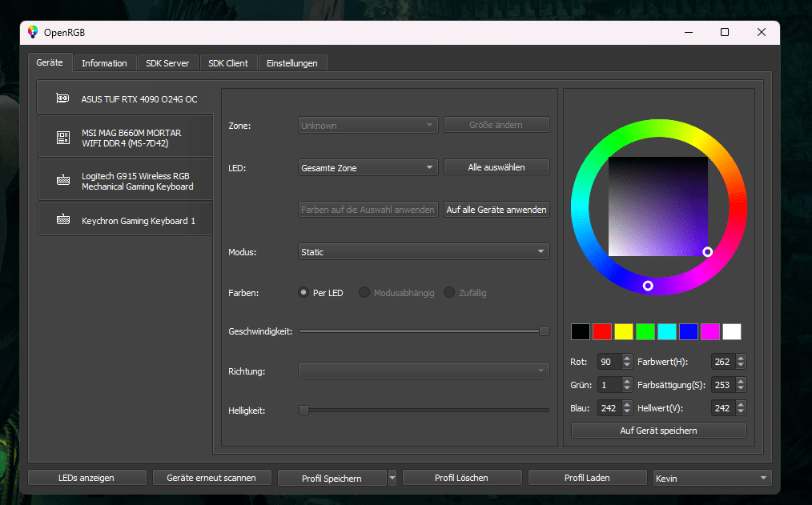812x505 pixels.
Task: Open the Modus dropdown set to Static
Action: 424,252
